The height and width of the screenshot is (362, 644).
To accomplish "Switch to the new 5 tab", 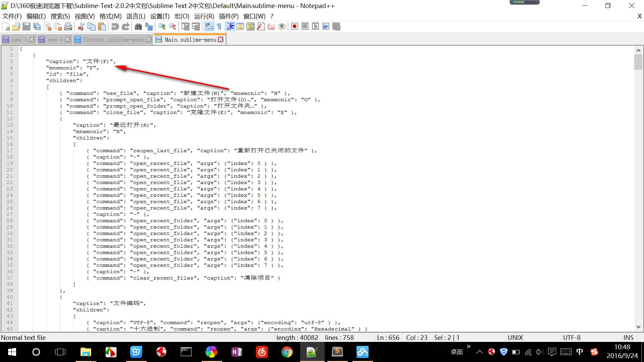I will coord(55,40).
